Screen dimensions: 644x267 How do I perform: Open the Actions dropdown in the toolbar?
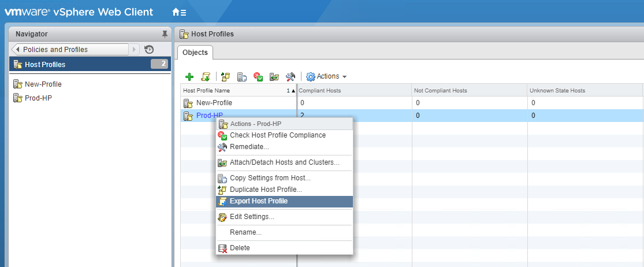point(326,76)
